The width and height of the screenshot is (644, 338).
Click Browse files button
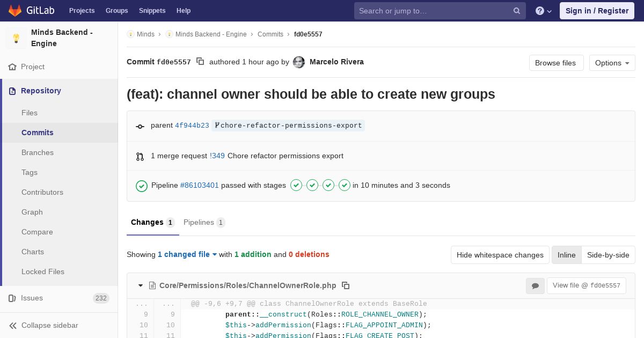coord(555,63)
